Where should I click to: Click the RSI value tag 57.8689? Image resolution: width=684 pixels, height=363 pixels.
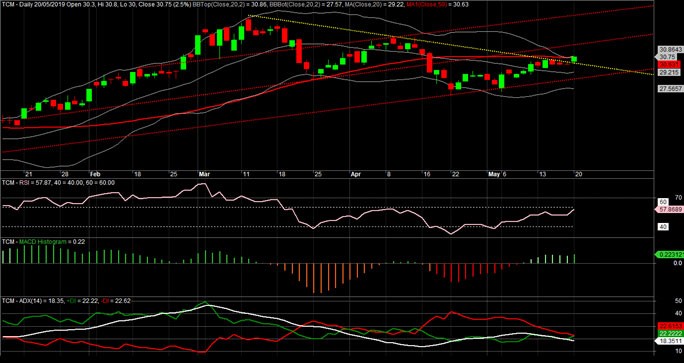point(669,210)
